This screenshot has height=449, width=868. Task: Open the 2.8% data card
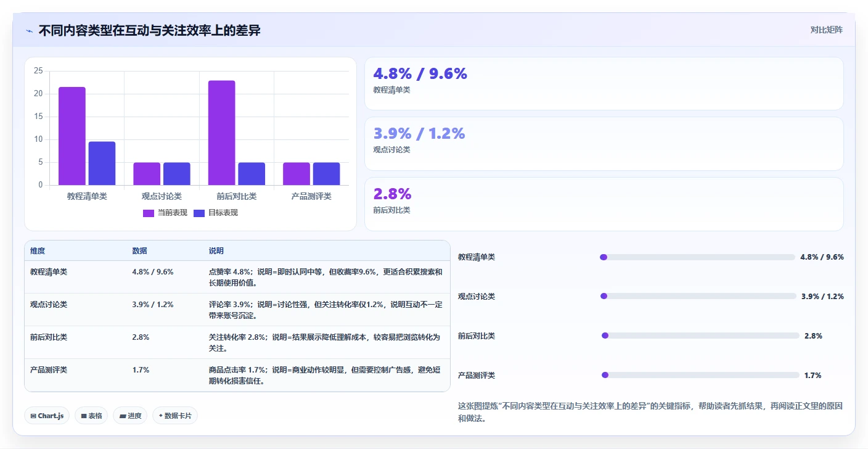click(x=604, y=204)
